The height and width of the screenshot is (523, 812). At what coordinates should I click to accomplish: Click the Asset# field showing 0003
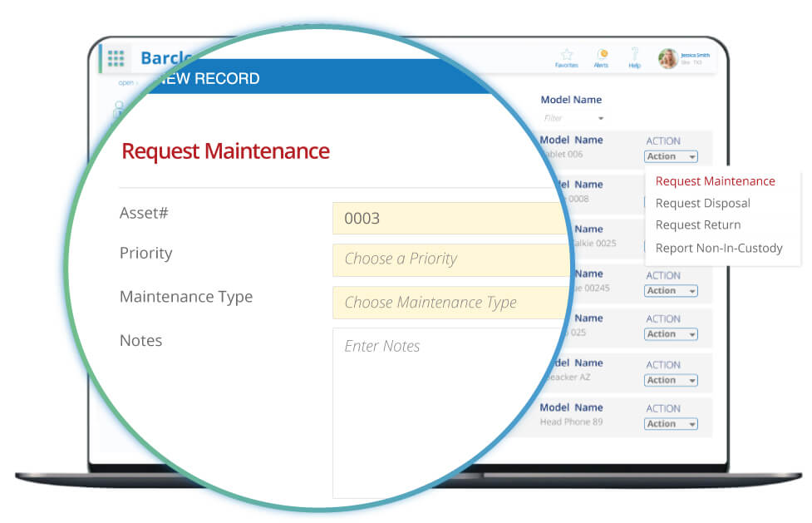(450, 218)
